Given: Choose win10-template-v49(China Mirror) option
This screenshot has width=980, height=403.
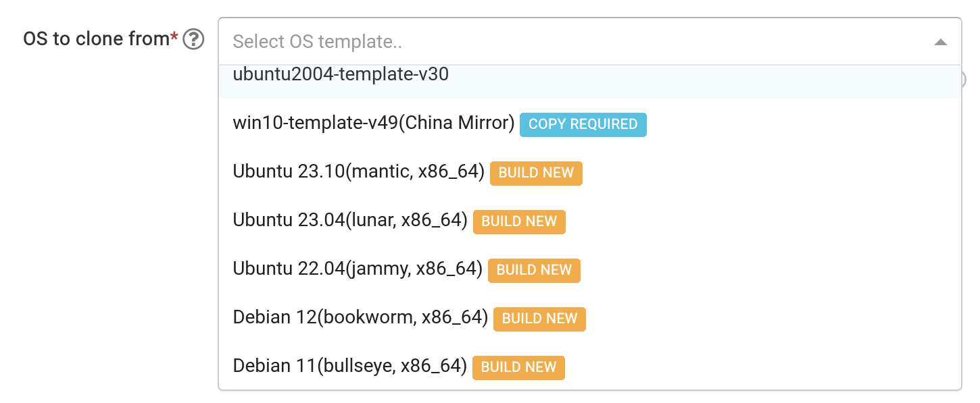Looking at the screenshot, I should click(374, 124).
